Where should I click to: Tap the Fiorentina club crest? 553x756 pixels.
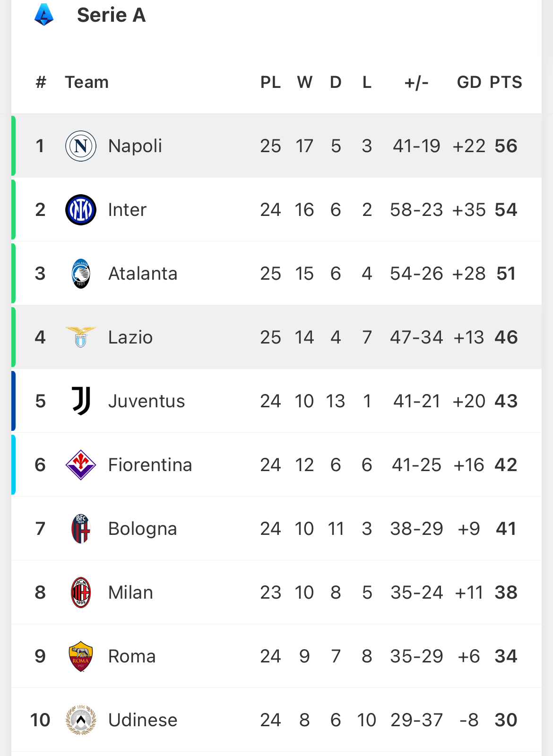(81, 465)
